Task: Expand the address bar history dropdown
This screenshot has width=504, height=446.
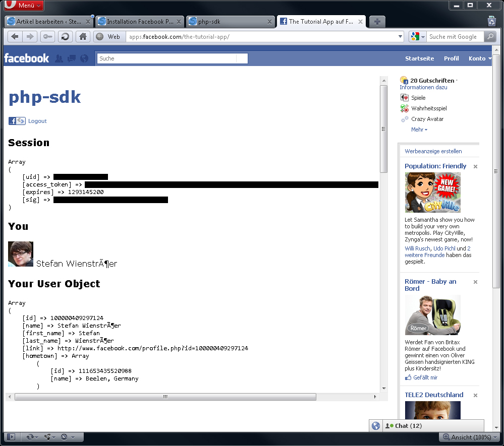Action: (400, 37)
